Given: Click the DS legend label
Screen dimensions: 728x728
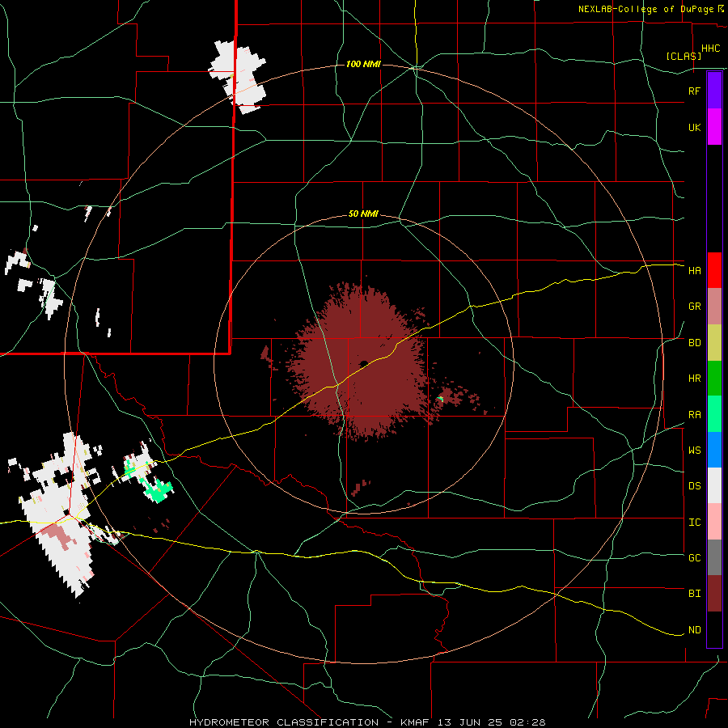Looking at the screenshot, I should 694,486.
